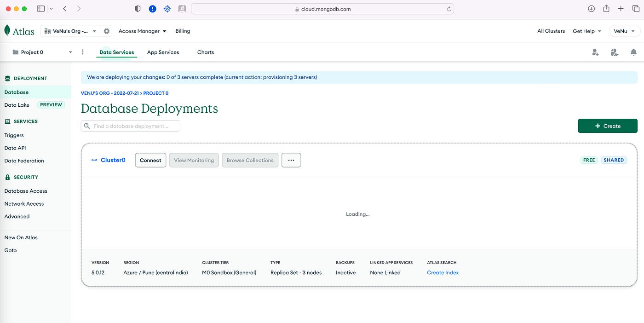Image resolution: width=644 pixels, height=323 pixels.
Task: Click the Deployment database stack icon
Action: tap(7, 79)
